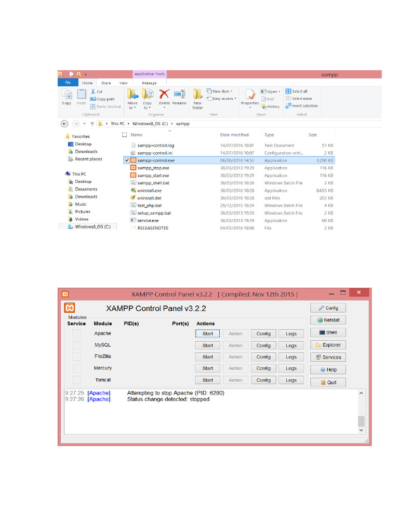This screenshot has width=399, height=532.
Task: Tick the select-all checkbox beside Name header
Action: point(125,135)
